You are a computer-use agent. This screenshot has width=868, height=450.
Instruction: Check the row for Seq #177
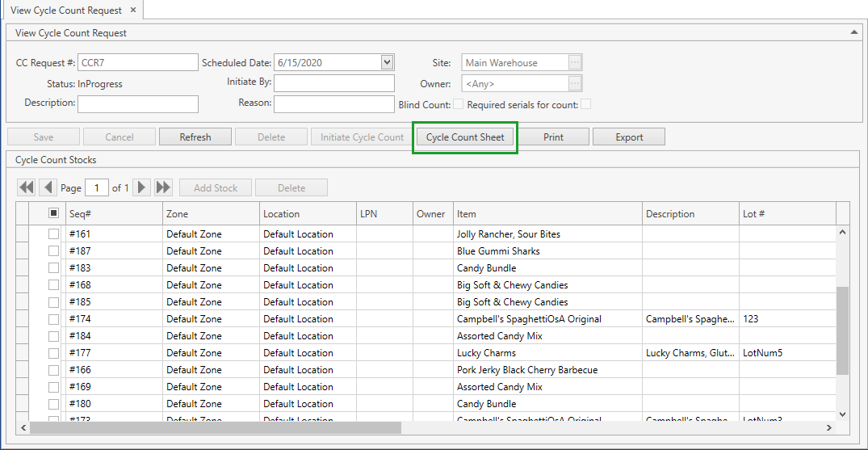53,352
